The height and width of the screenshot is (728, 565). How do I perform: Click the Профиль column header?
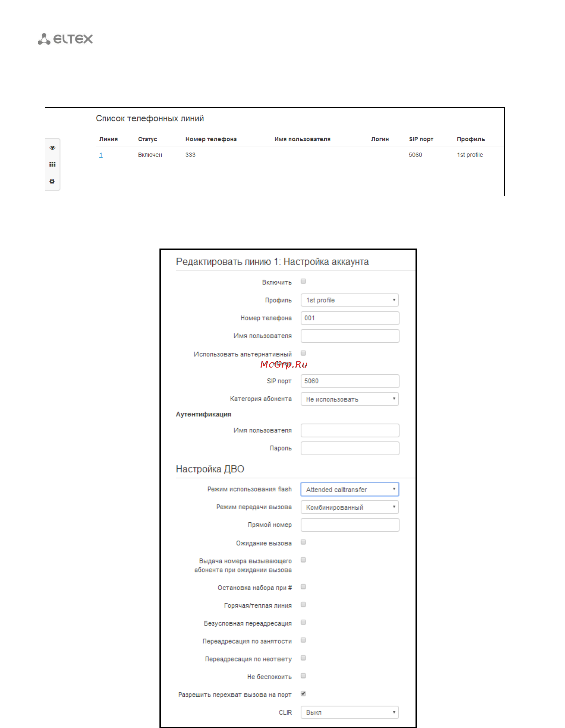(471, 139)
